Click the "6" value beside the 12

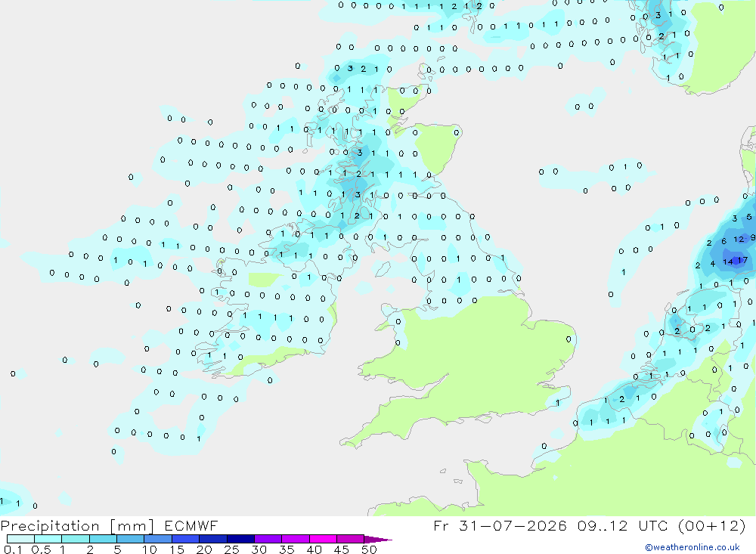[x=723, y=241]
